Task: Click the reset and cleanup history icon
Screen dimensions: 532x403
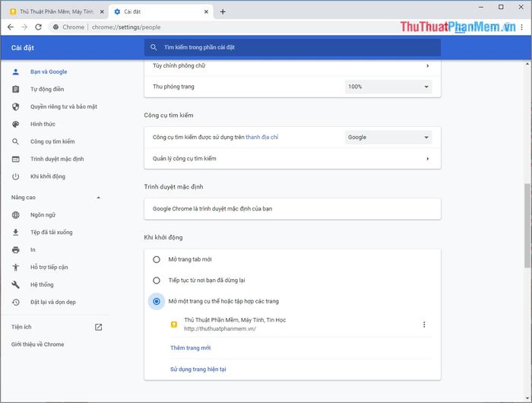Action: [x=16, y=302]
